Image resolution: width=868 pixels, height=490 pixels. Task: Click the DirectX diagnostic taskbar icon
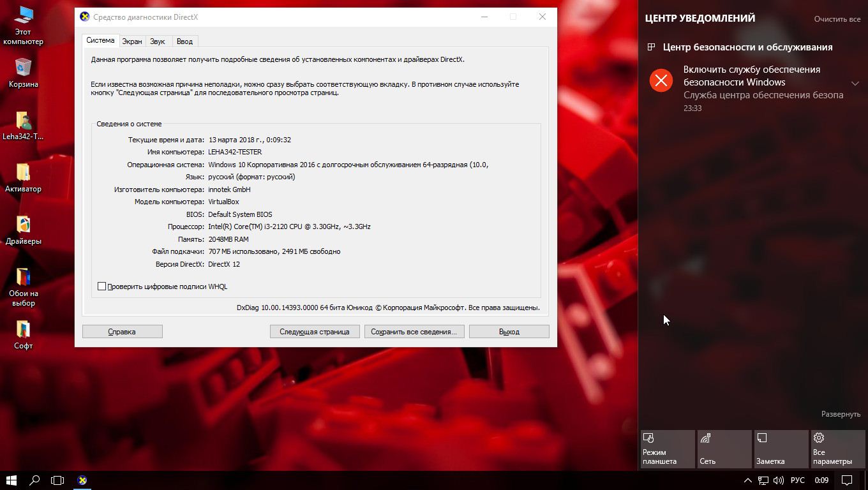82,480
